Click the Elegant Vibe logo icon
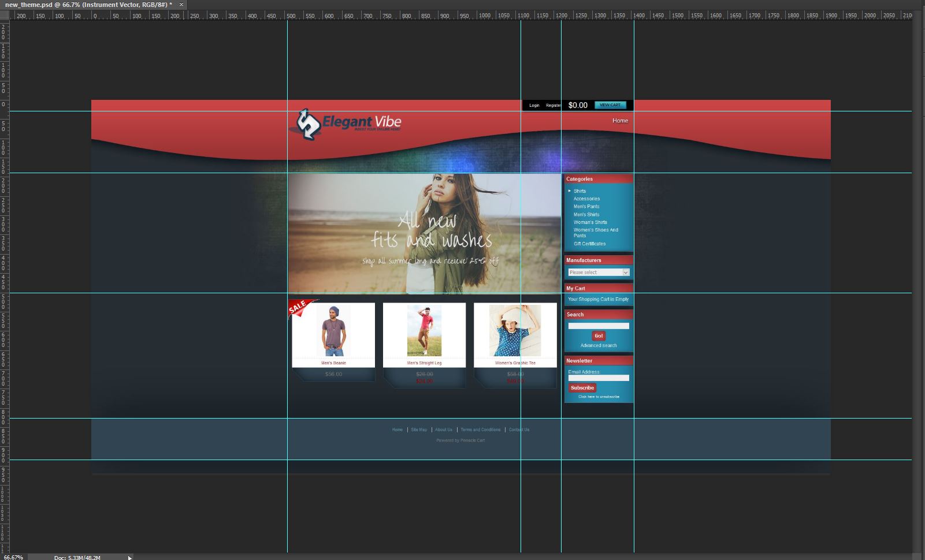 tap(308, 124)
